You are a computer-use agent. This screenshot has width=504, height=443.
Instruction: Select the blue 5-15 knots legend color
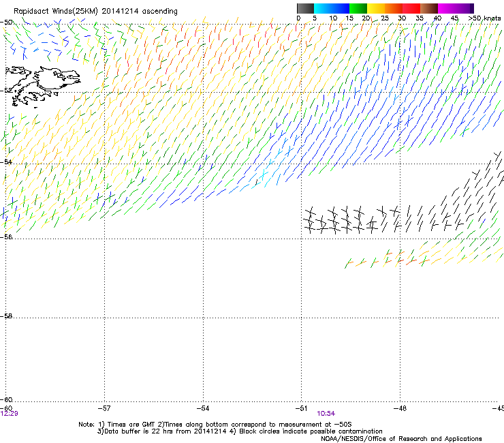point(332,8)
